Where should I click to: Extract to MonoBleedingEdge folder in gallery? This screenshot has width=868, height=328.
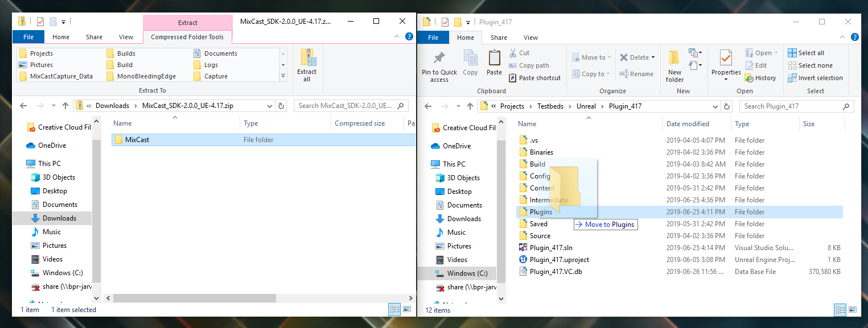[x=141, y=76]
